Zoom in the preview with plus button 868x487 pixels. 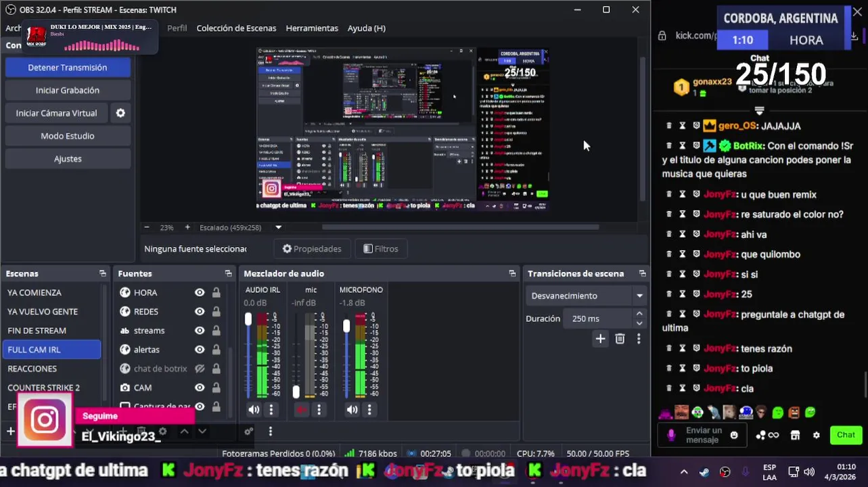(x=187, y=227)
